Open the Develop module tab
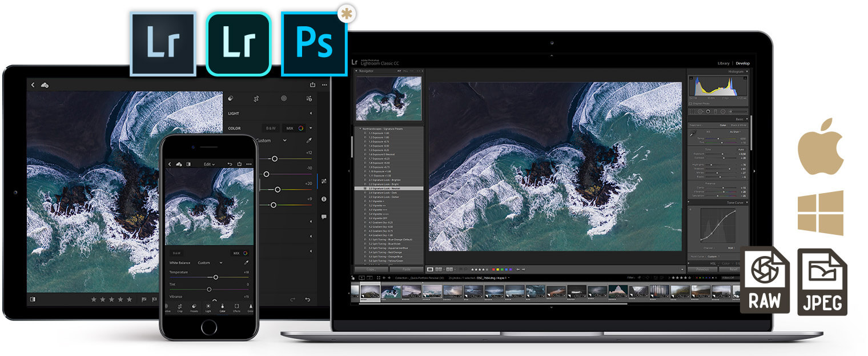The image size is (868, 356). coord(742,63)
